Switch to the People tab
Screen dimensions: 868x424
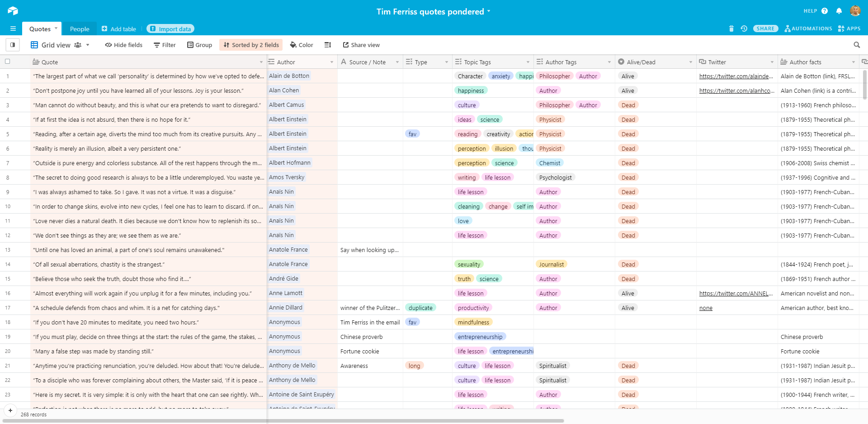80,29
